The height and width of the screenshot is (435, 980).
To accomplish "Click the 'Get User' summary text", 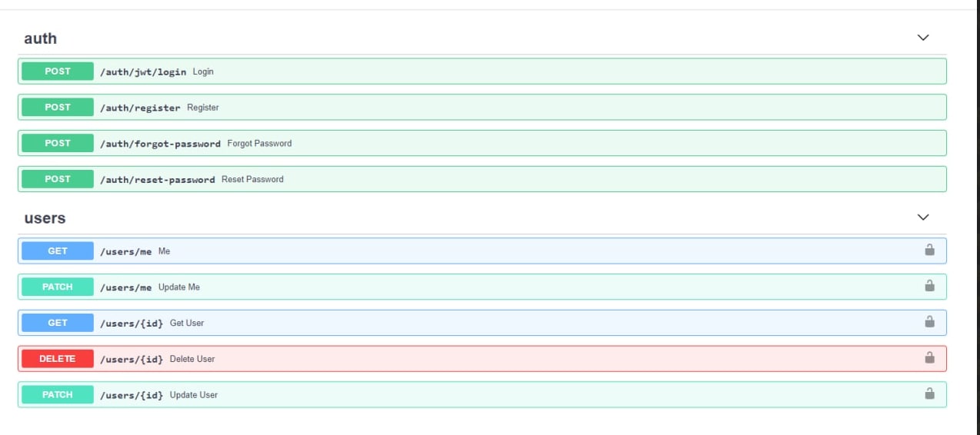I will [187, 323].
